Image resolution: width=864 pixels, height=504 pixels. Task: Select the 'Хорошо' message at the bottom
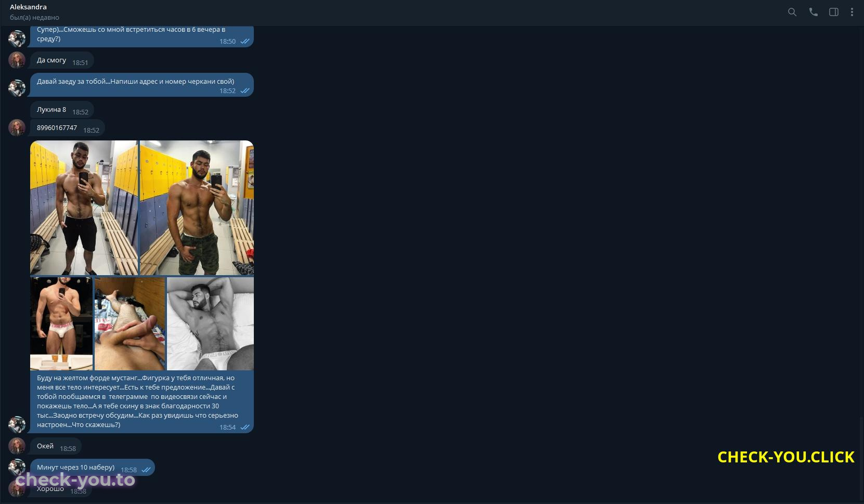(x=61, y=489)
